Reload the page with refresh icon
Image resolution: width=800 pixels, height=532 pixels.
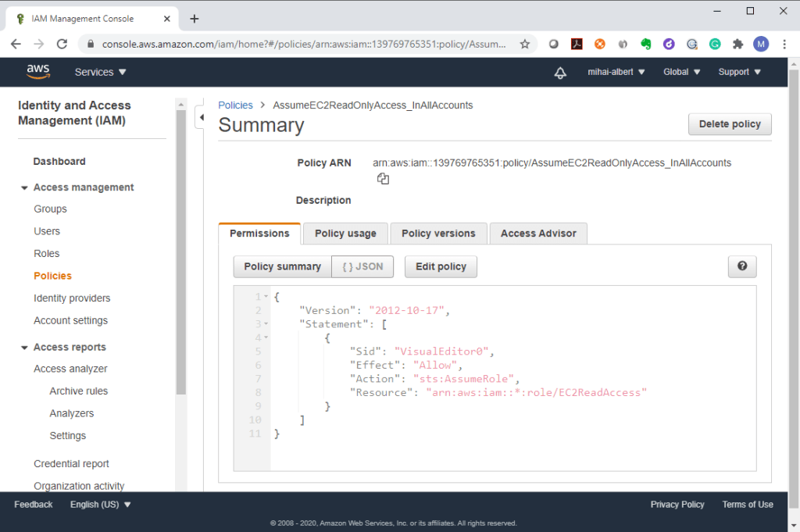pos(62,45)
